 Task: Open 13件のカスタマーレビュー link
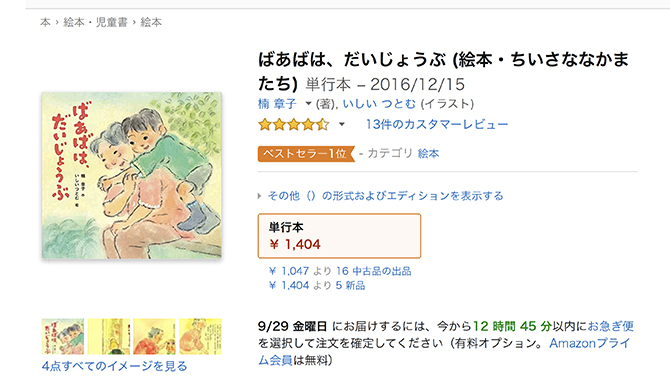pos(437,124)
